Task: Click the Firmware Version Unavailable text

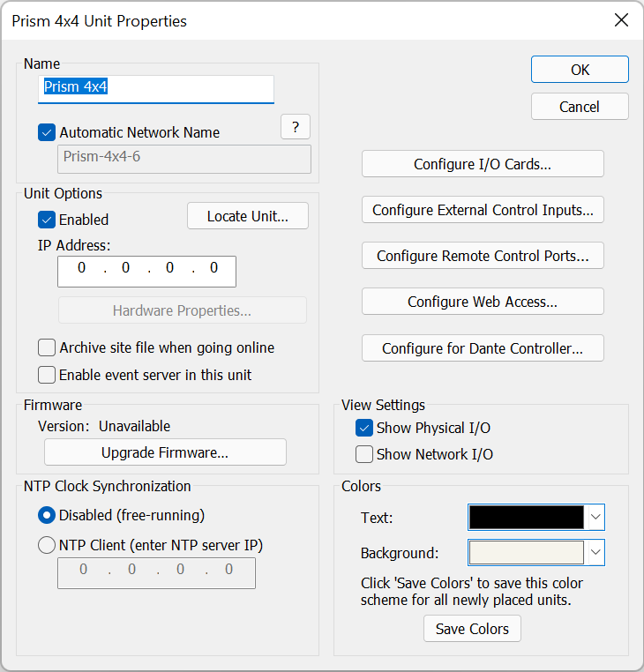Action: [104, 426]
